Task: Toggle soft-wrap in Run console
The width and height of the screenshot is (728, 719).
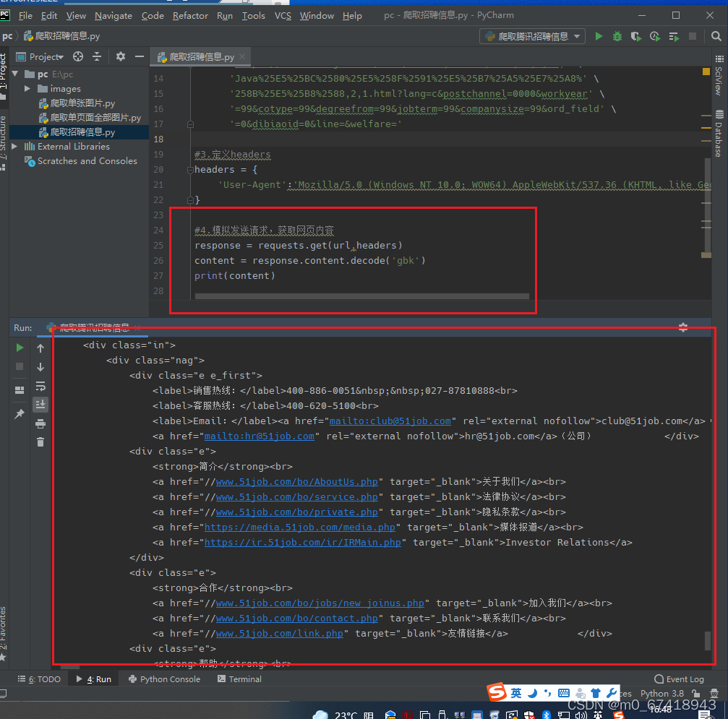Action: coord(40,386)
